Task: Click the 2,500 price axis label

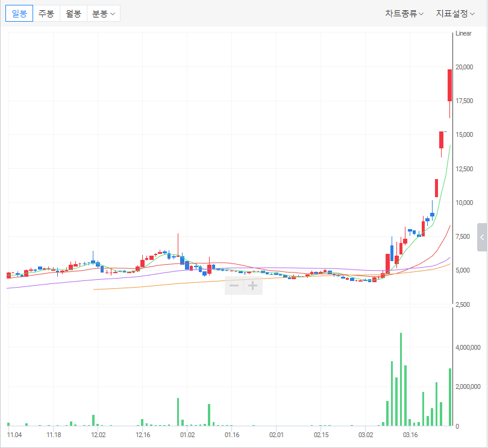Action: (x=463, y=304)
